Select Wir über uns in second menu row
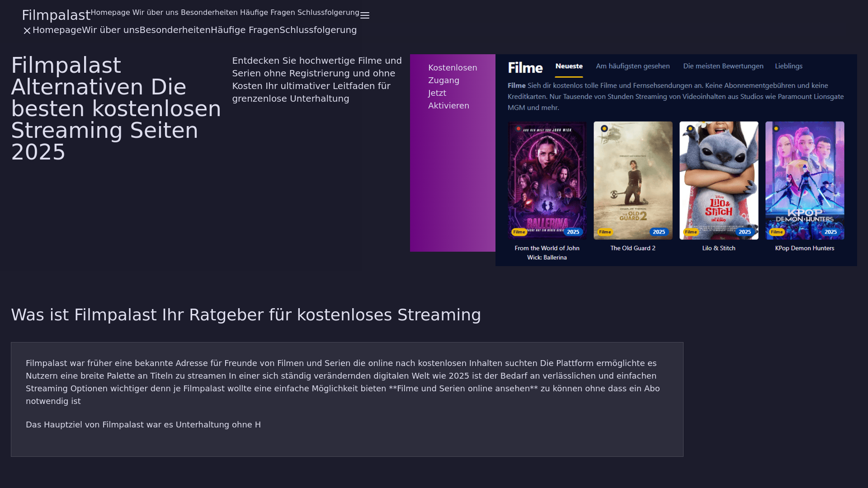Screen dimensions: 868x488 tap(111, 30)
